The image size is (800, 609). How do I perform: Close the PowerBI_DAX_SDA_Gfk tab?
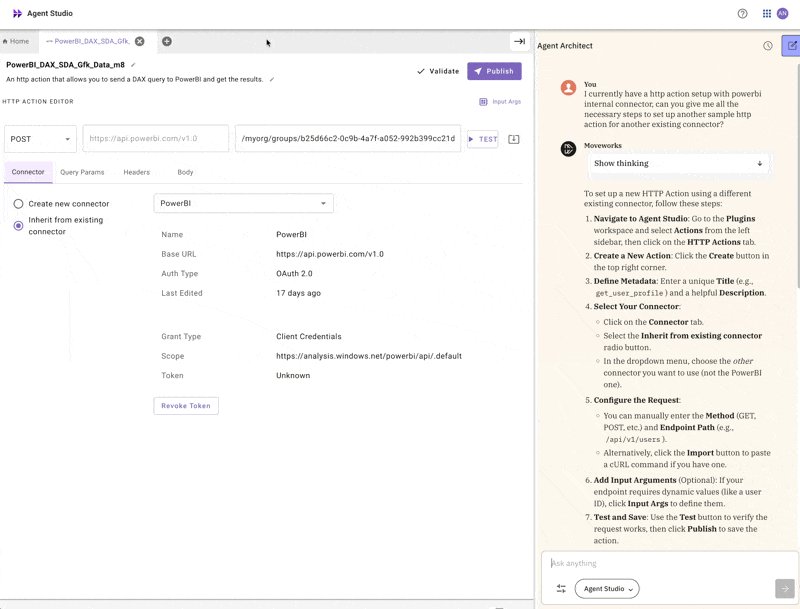click(139, 41)
